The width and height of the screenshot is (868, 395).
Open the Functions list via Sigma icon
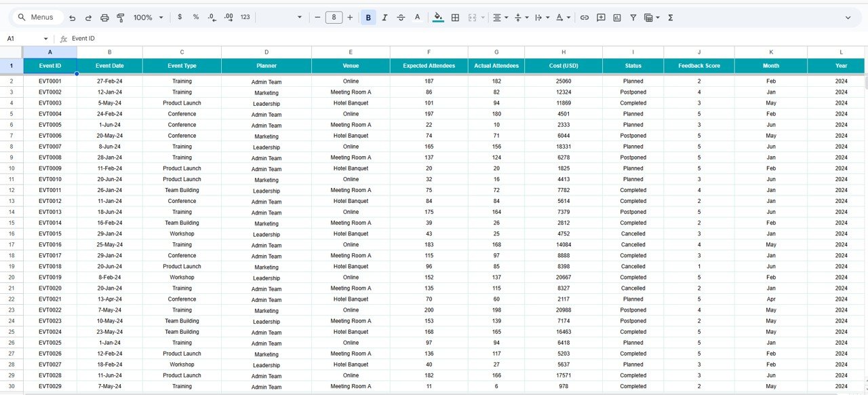670,17
